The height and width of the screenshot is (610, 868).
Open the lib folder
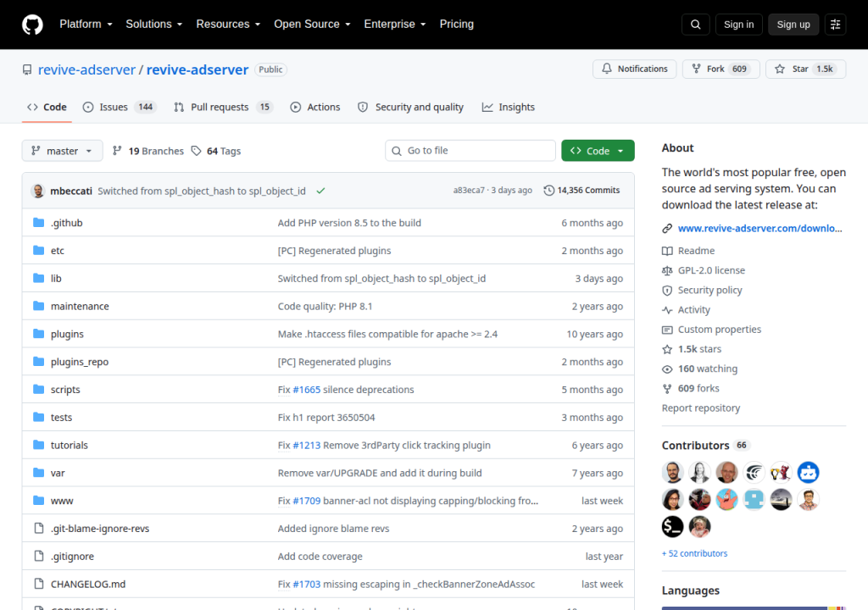pyautogui.click(x=56, y=278)
